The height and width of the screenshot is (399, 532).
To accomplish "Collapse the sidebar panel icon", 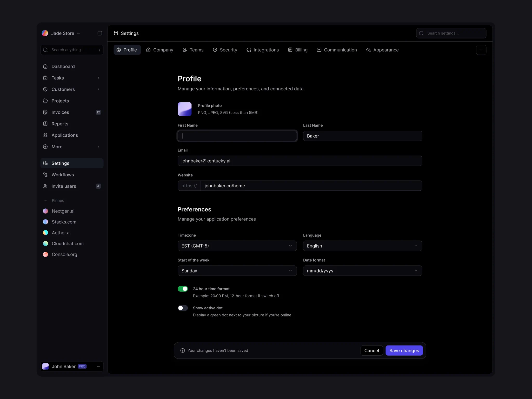I will click(x=100, y=33).
